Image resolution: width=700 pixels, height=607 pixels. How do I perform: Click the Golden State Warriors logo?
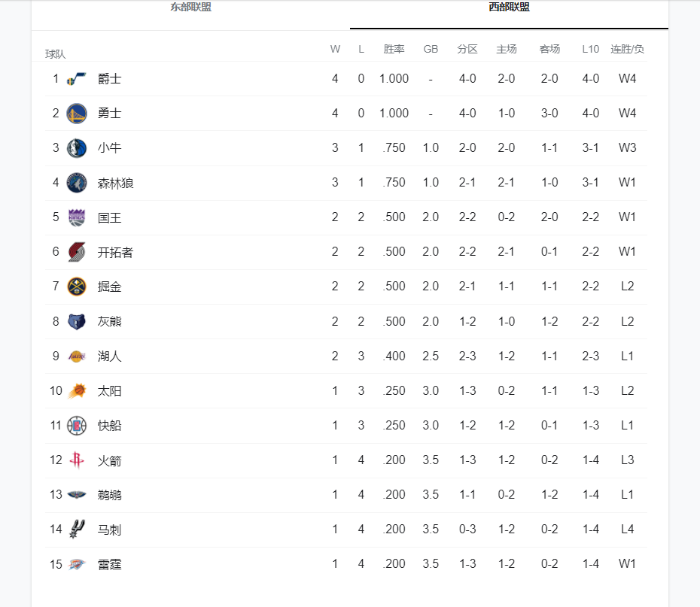click(x=77, y=114)
